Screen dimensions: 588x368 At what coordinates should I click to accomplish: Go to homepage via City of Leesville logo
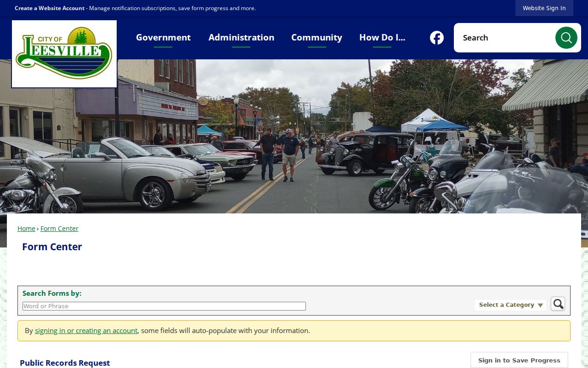pos(64,54)
